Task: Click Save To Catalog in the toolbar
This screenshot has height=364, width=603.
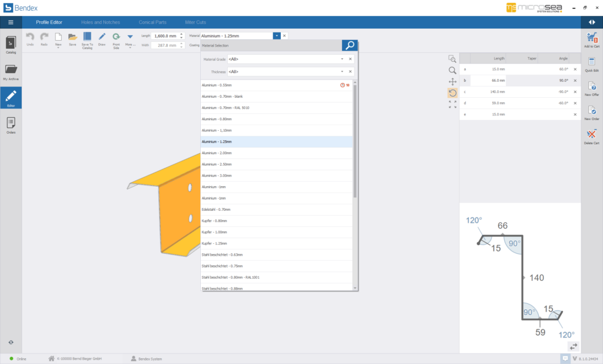Action: click(x=87, y=38)
